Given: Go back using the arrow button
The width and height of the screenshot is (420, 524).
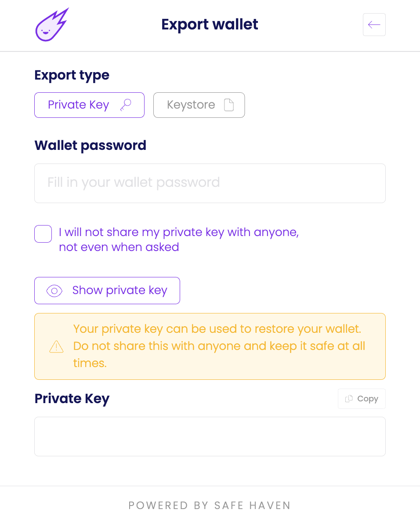Looking at the screenshot, I should click(x=374, y=25).
